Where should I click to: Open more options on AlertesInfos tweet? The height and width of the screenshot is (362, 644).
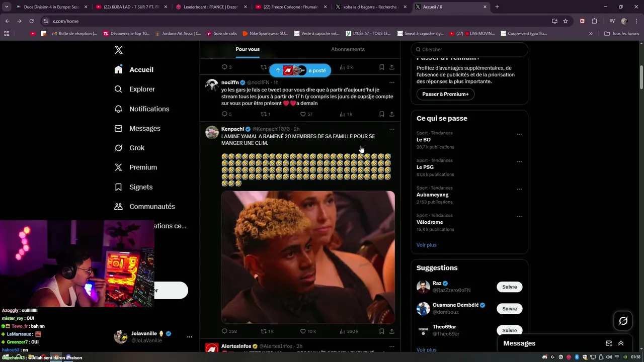click(392, 346)
